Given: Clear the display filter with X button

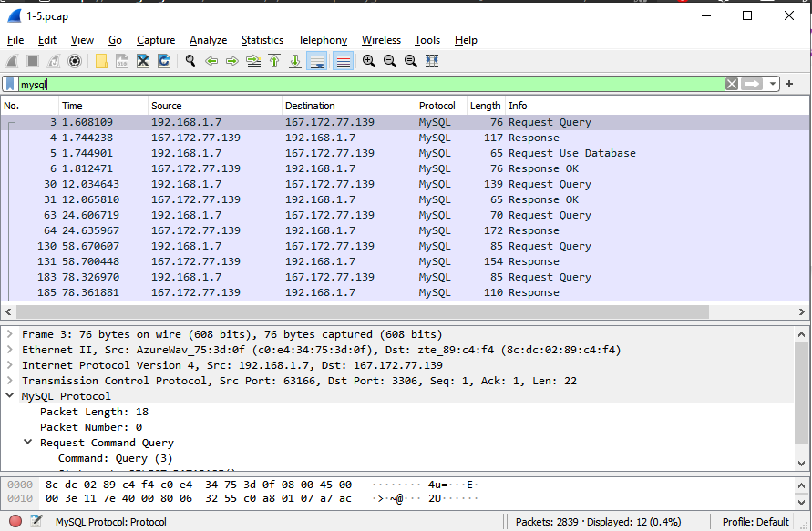Looking at the screenshot, I should tap(731, 84).
